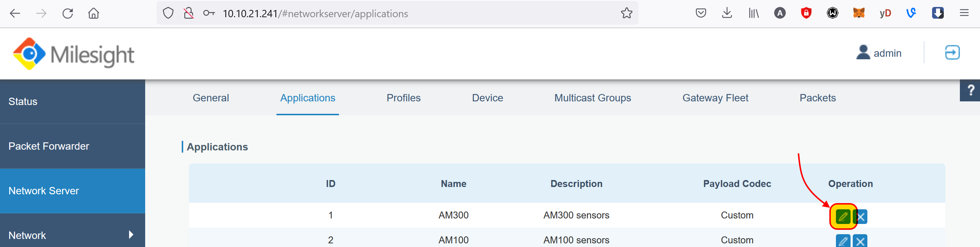Open the Pocket save icon
This screenshot has height=247, width=980.
[x=701, y=14]
